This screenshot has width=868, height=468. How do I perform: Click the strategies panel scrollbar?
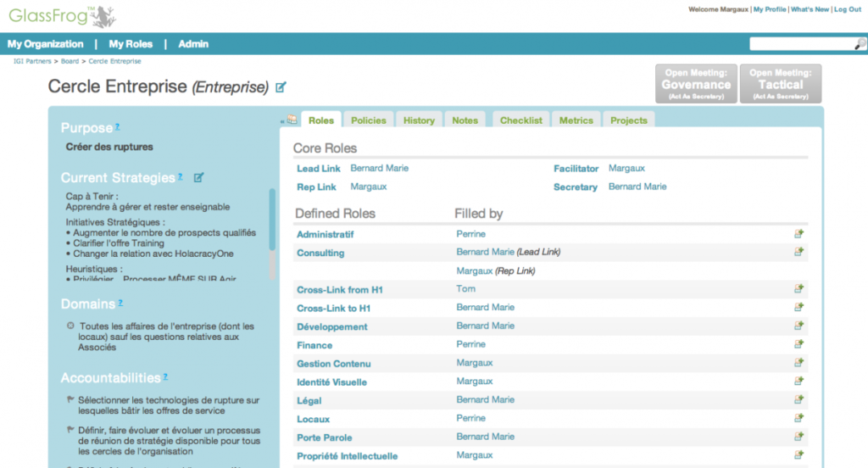coord(272,220)
